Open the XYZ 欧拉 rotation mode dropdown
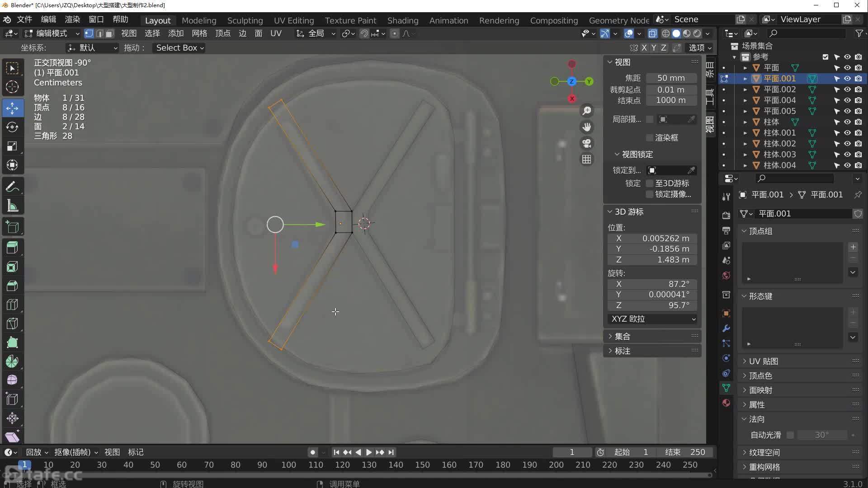The image size is (868, 488). [x=652, y=319]
